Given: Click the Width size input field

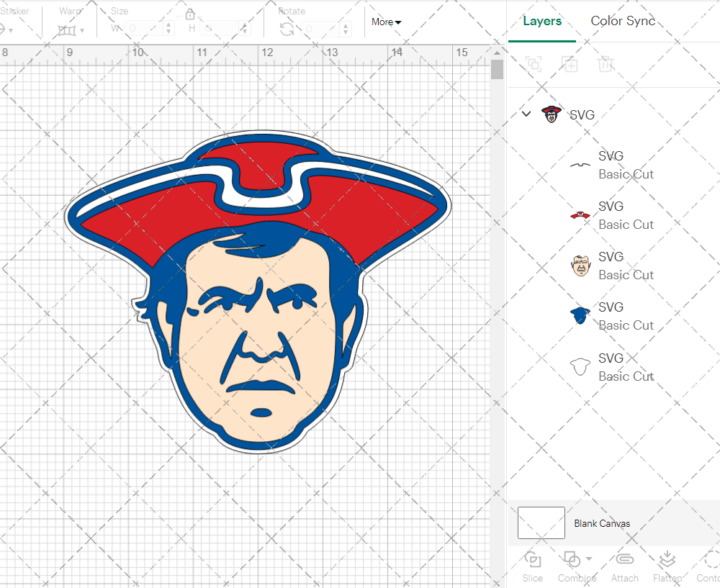Looking at the screenshot, I should [x=144, y=29].
